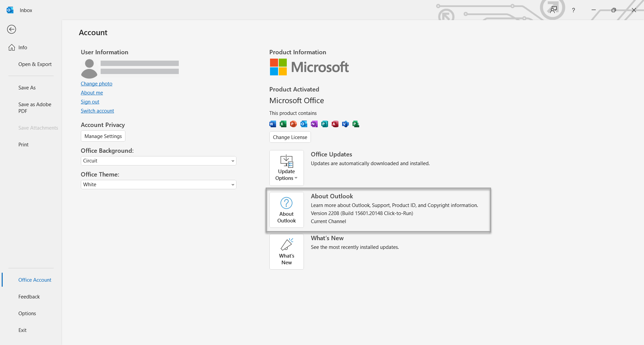Close the Outlook window
This screenshot has height=345, width=644.
click(x=634, y=10)
